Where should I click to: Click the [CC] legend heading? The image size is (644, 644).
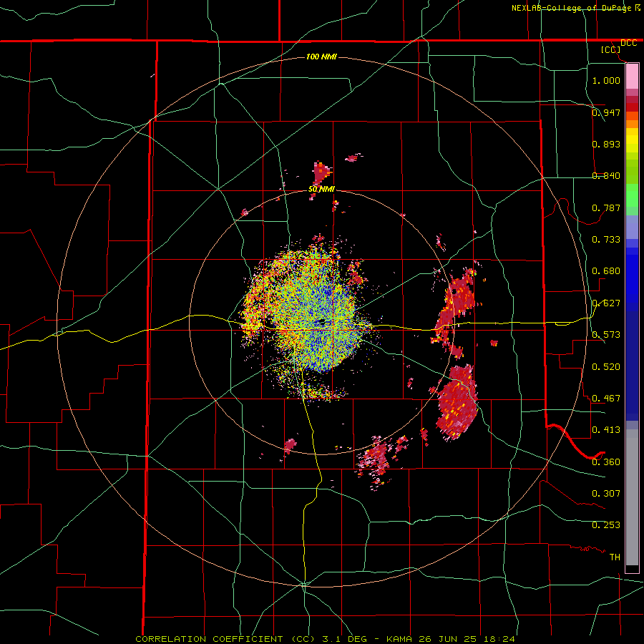pos(611,49)
